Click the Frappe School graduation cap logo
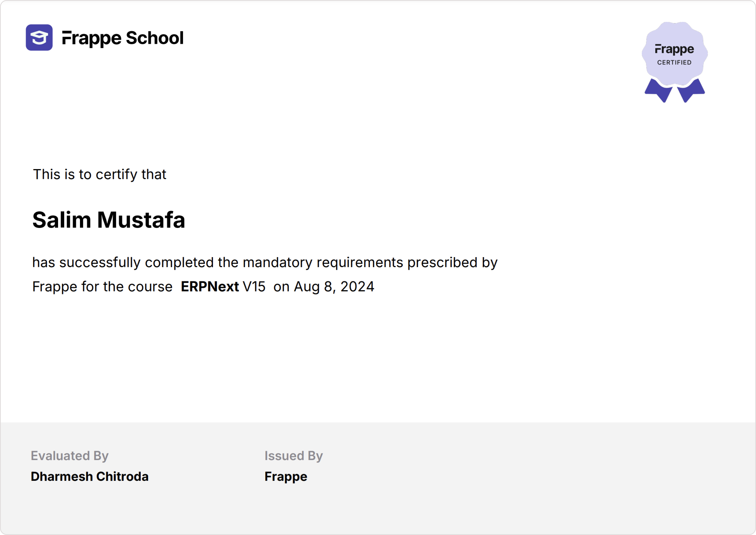 point(39,37)
